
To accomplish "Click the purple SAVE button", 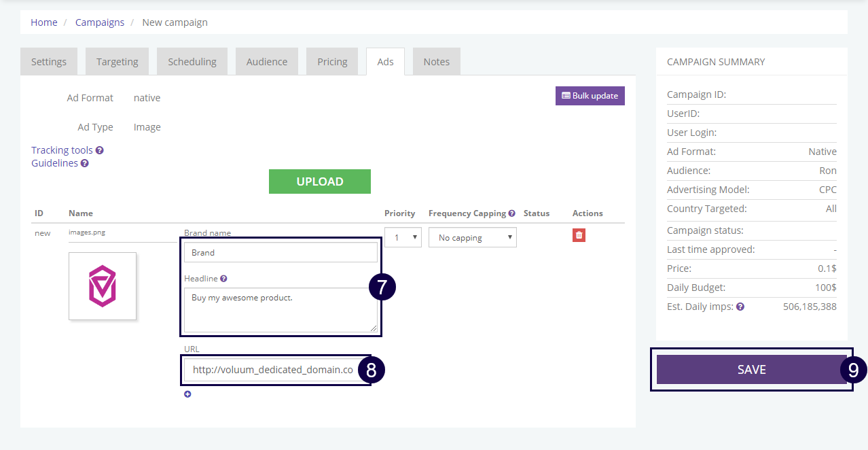I will point(751,370).
